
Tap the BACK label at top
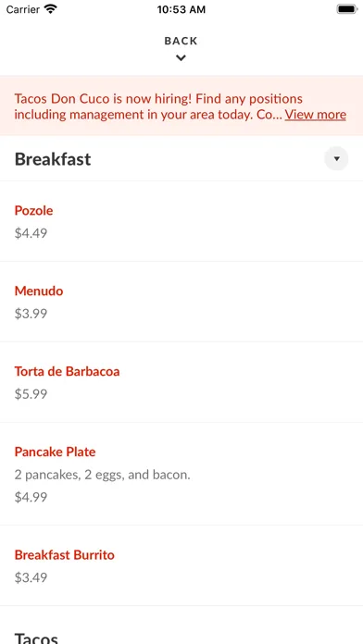pyautogui.click(x=181, y=41)
